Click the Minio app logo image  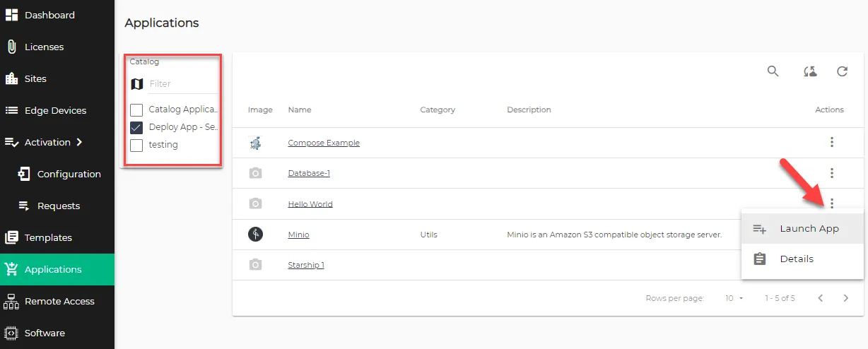click(x=256, y=235)
